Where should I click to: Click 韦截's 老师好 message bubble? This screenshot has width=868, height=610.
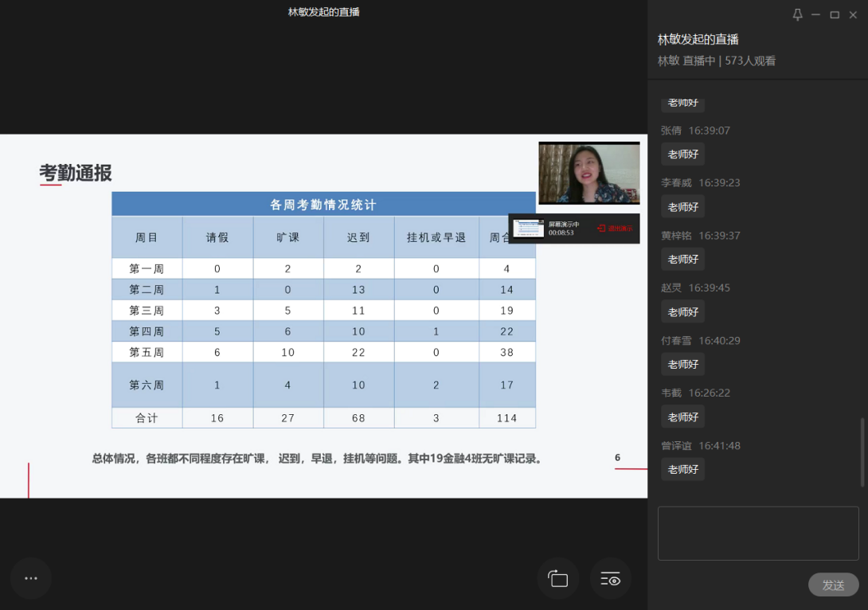tap(682, 416)
